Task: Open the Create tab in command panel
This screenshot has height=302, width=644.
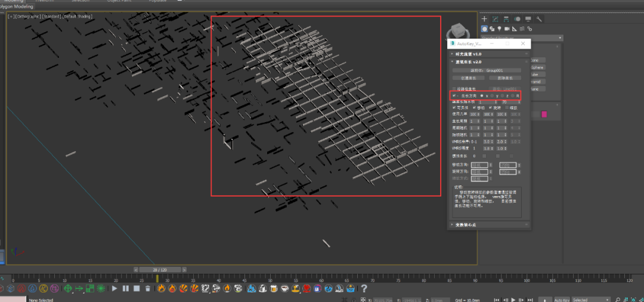Action: coord(485,19)
